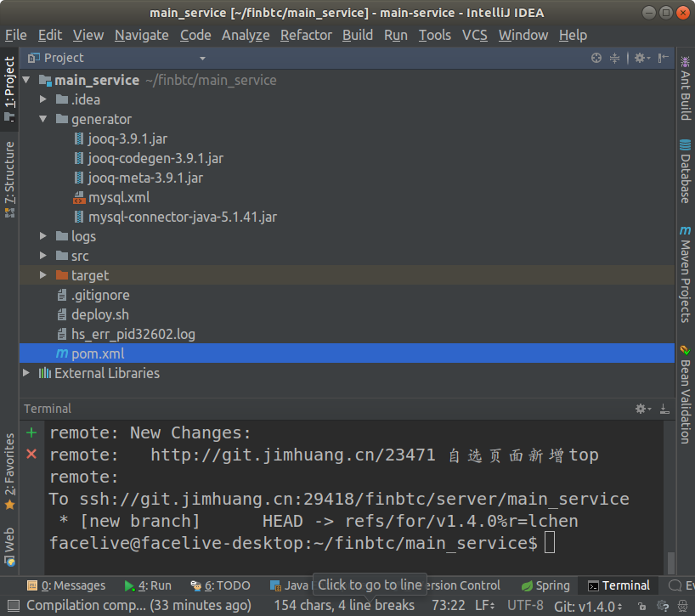The width and height of the screenshot is (695, 616).
Task: Open the Analyze menu
Action: click(x=246, y=35)
